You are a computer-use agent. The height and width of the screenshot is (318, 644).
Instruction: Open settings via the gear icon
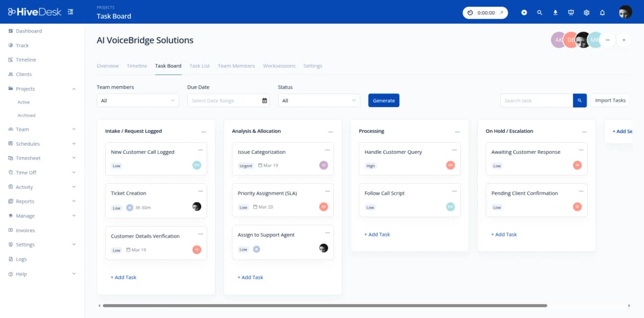(x=587, y=12)
